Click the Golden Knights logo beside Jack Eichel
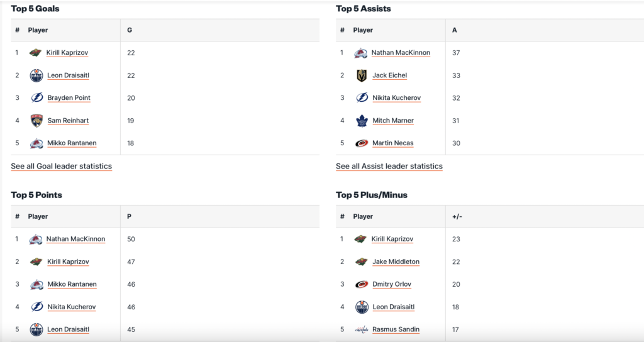 [x=362, y=75]
